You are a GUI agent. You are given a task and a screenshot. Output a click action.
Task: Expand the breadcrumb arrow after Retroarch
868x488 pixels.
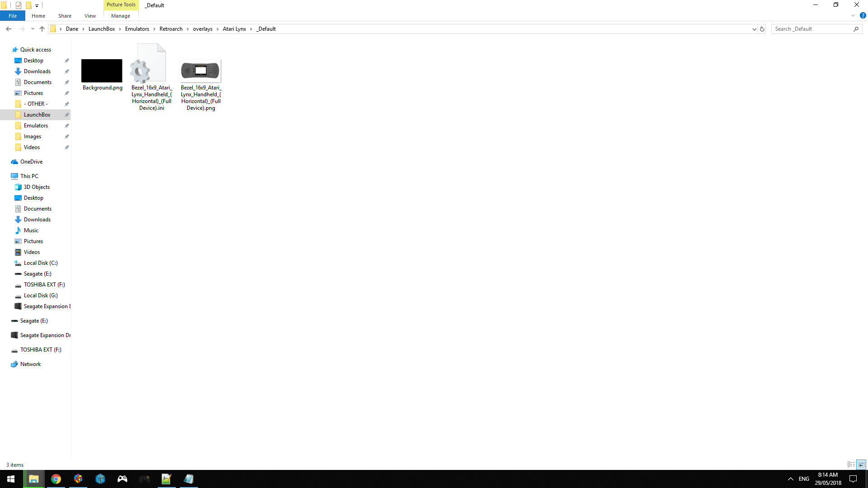(x=188, y=29)
